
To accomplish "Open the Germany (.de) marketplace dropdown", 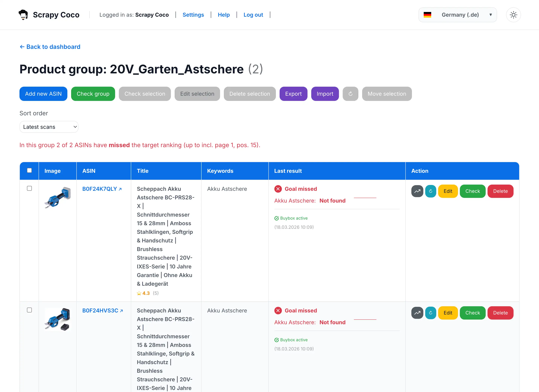I will (457, 15).
